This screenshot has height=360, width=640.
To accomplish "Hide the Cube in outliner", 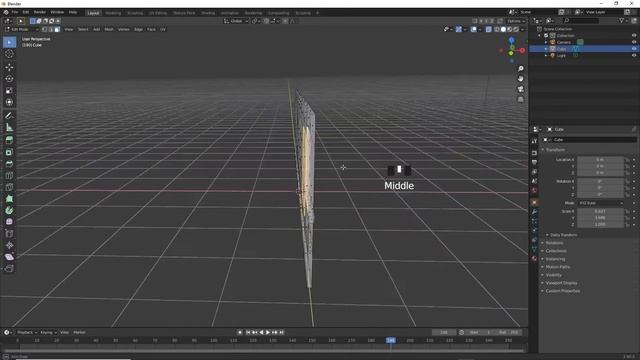I will point(634,49).
